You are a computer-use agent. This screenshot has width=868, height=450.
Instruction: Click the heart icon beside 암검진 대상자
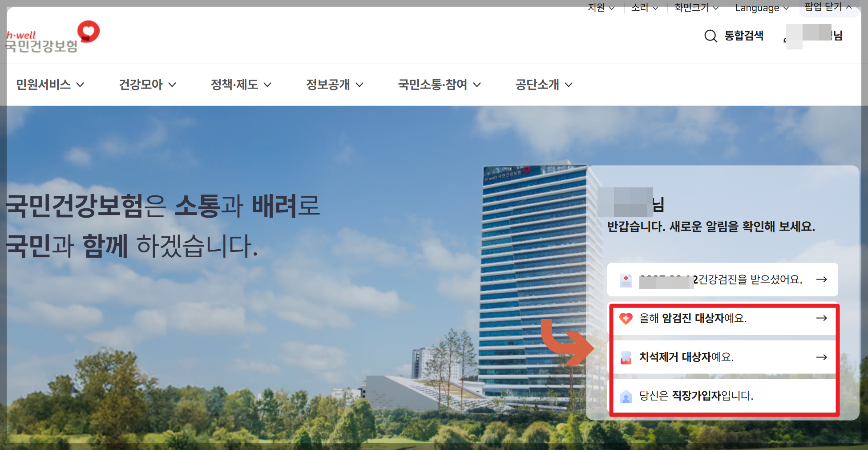click(626, 318)
